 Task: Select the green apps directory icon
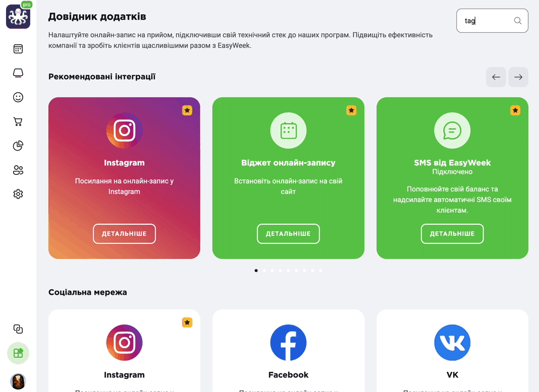[18, 353]
